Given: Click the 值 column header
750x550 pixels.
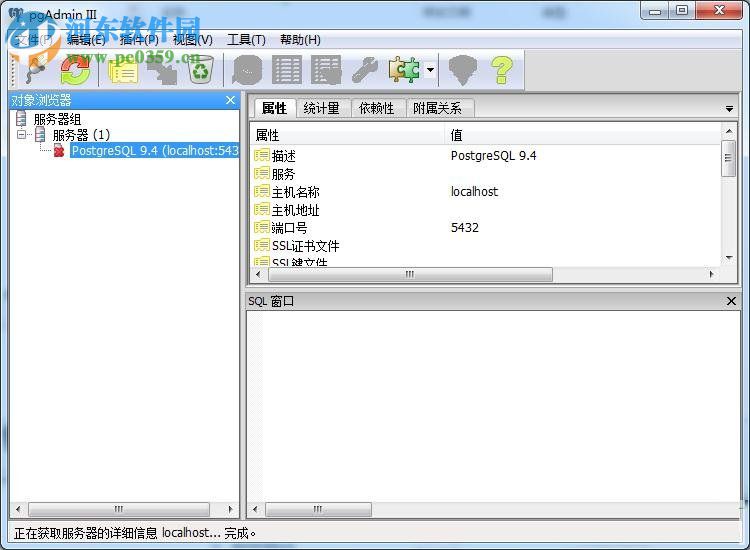Looking at the screenshot, I should 583,135.
